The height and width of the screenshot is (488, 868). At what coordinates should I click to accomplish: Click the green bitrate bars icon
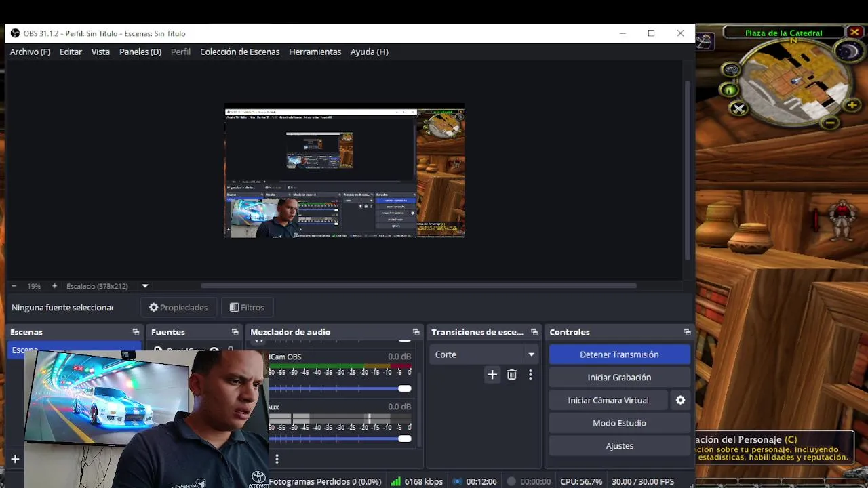[x=396, y=481]
